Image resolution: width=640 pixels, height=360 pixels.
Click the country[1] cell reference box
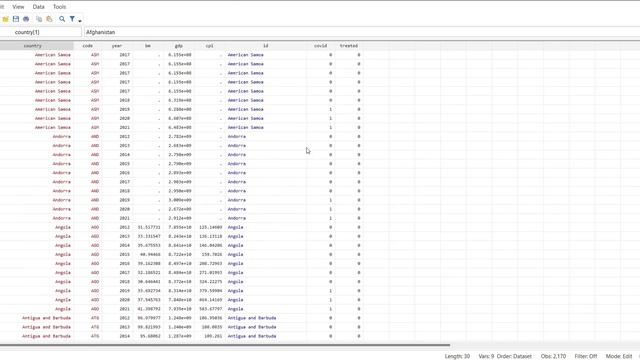point(40,32)
